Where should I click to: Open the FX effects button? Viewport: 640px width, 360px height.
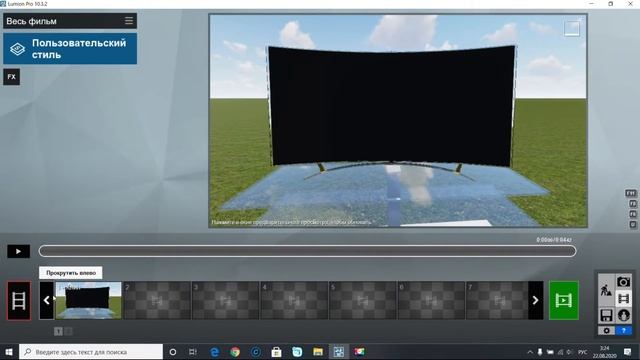pyautogui.click(x=11, y=77)
